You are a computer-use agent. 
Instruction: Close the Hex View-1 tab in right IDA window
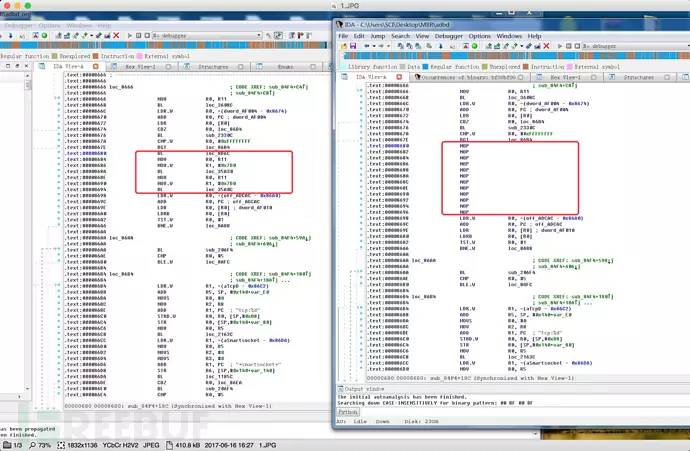tap(593, 77)
